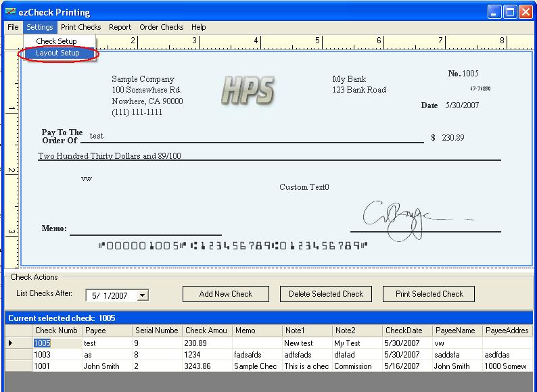Open the Print Checks menu
537x392 pixels.
(80, 27)
